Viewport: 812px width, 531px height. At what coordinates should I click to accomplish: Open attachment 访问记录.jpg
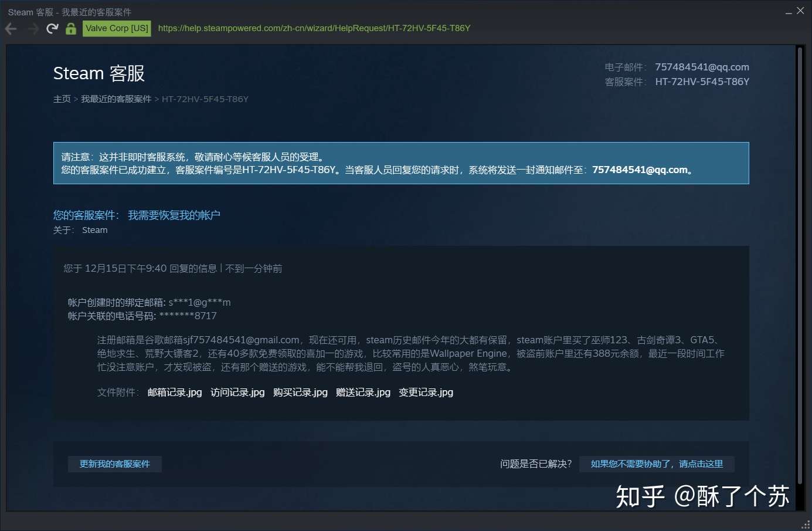pyautogui.click(x=237, y=393)
